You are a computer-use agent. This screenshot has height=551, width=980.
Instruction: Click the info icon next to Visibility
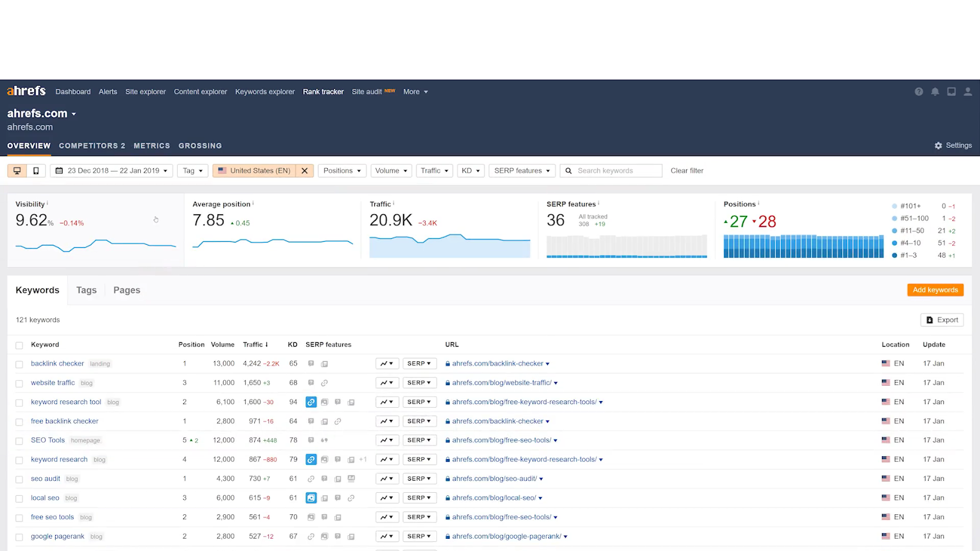47,203
